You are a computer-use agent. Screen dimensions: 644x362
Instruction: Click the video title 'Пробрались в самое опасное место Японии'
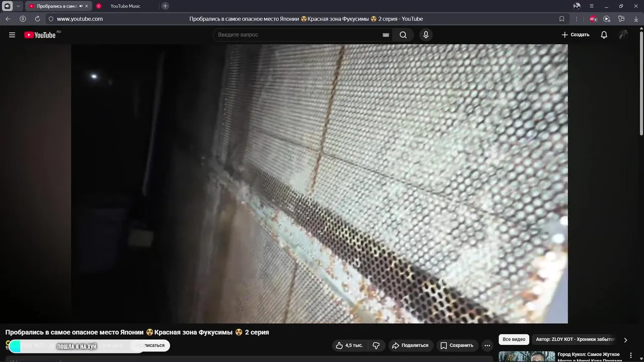point(137,332)
